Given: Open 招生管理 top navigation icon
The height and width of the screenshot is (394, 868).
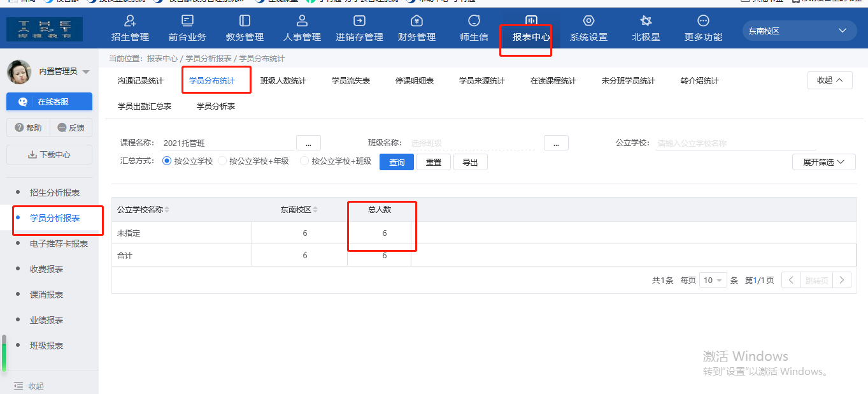Looking at the screenshot, I should pyautogui.click(x=130, y=21).
